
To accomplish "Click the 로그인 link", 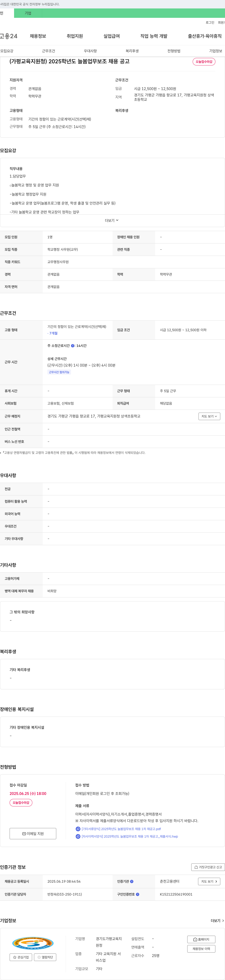I will tap(210, 23).
